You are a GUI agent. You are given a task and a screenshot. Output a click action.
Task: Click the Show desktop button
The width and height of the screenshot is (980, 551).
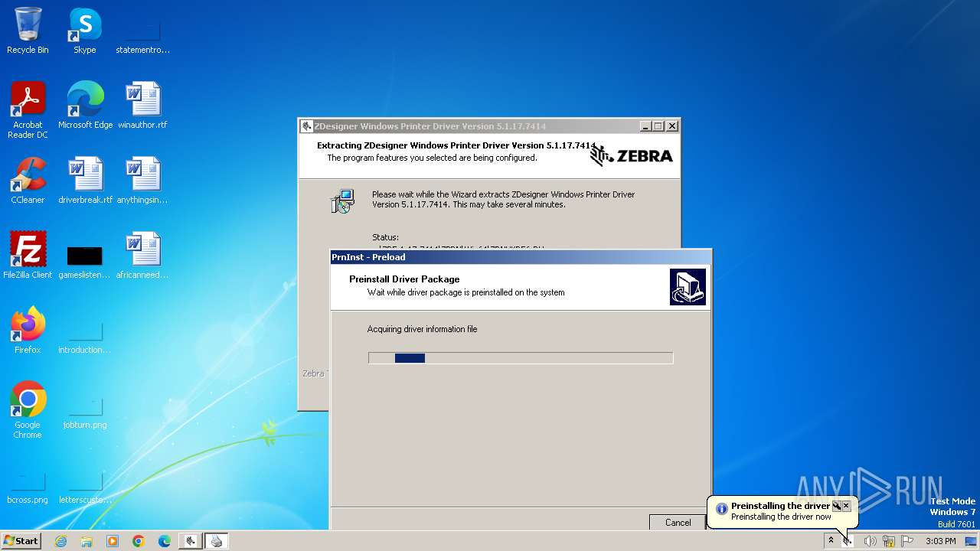point(972,541)
